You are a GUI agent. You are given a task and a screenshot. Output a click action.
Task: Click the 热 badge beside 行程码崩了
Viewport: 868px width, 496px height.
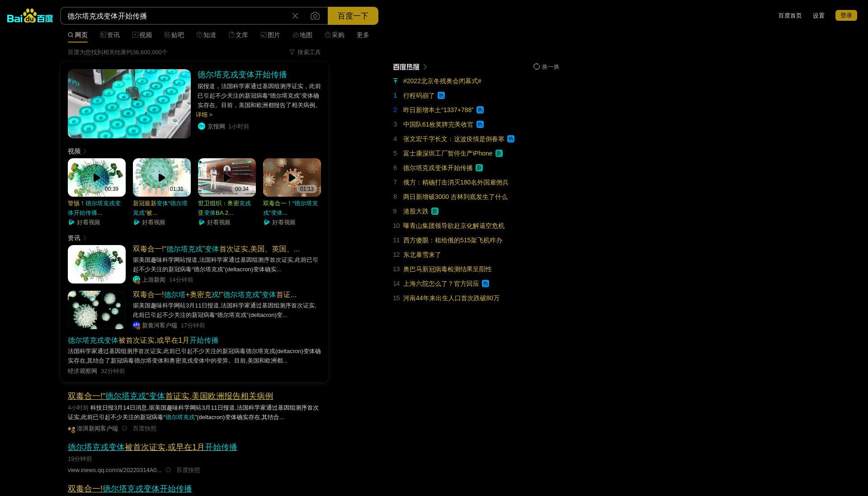click(441, 95)
